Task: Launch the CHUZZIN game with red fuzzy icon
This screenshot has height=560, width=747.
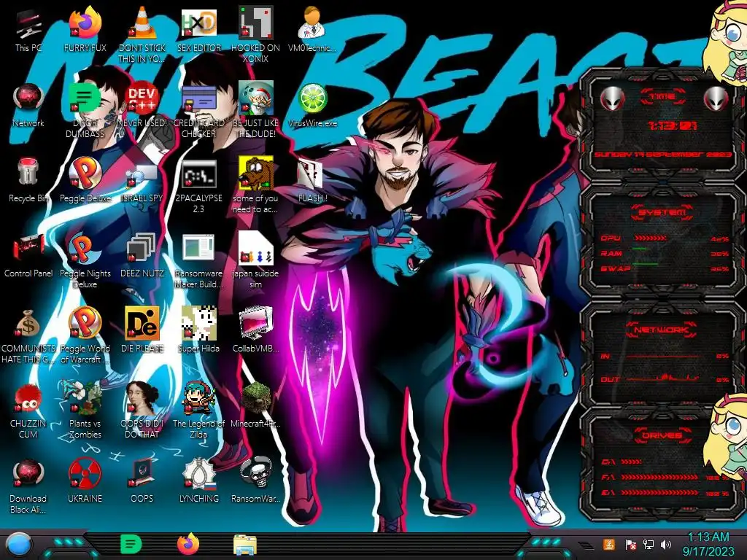Action: pos(28,411)
